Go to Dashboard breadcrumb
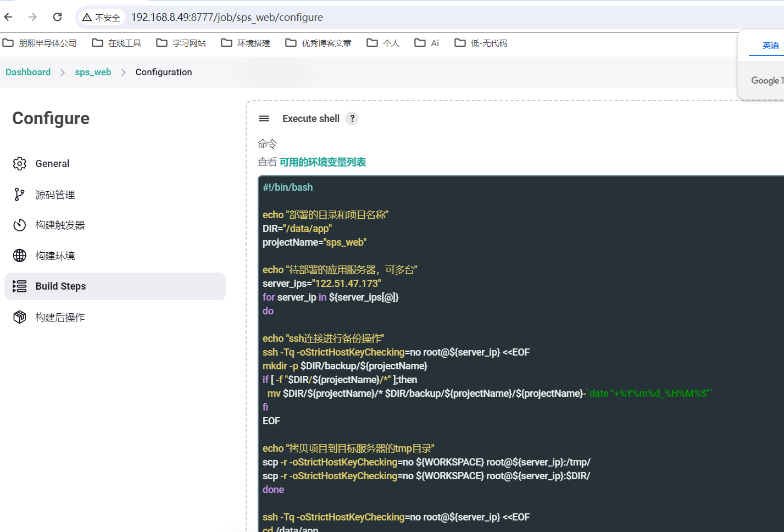784x532 pixels. click(x=28, y=72)
